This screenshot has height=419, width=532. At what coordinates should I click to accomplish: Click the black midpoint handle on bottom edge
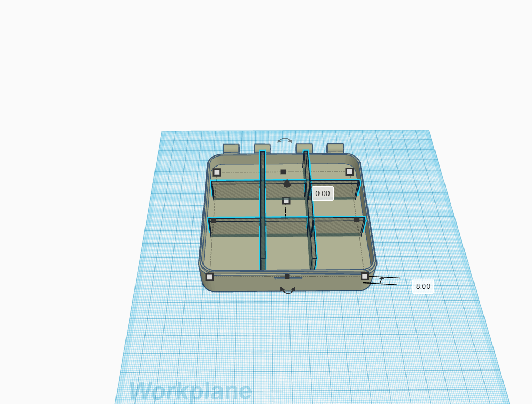point(287,276)
